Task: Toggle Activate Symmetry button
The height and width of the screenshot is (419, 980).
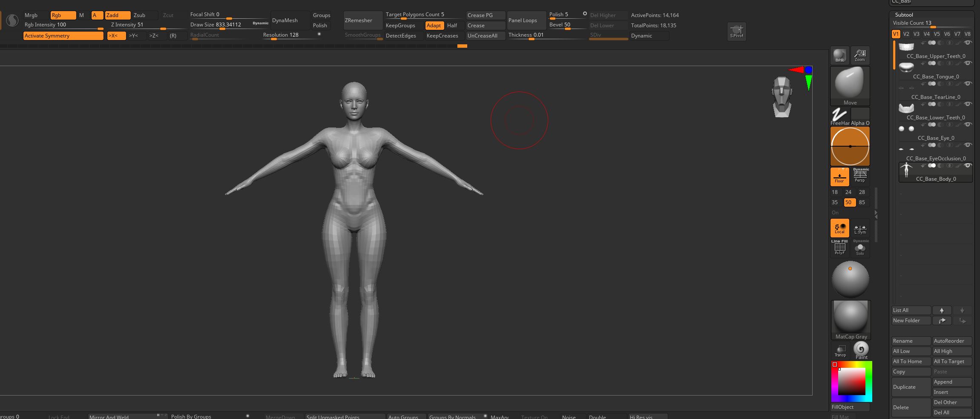Action: click(x=63, y=36)
